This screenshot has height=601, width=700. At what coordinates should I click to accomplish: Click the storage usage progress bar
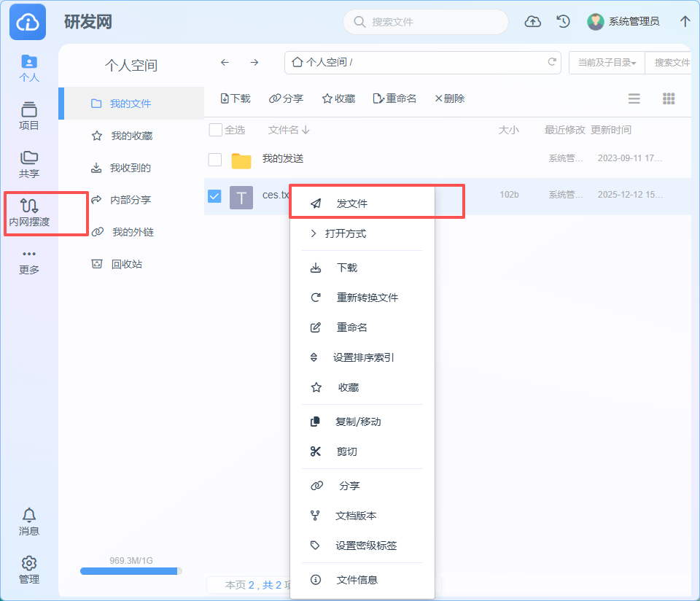tap(131, 571)
